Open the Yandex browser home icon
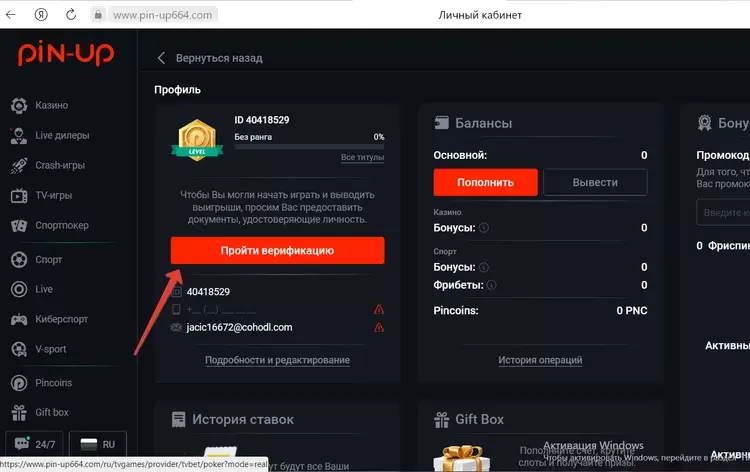 (41, 15)
